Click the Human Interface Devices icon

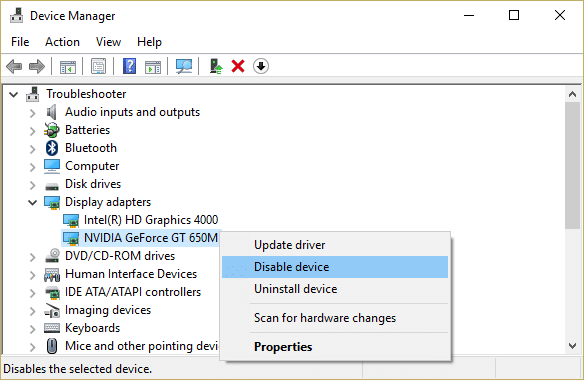point(52,275)
